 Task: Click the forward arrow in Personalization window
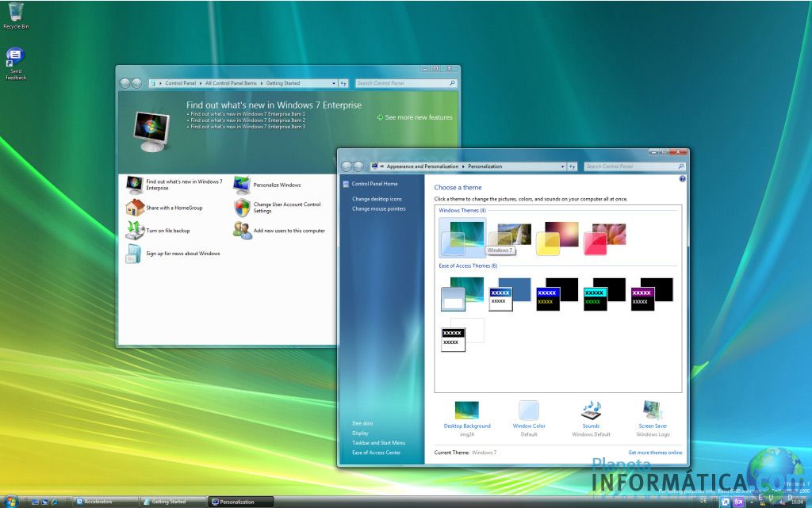358,166
